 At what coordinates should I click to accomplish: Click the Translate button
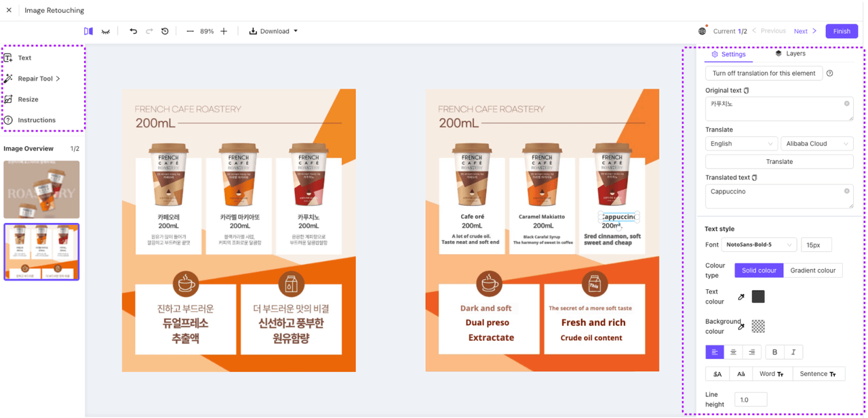click(x=779, y=161)
